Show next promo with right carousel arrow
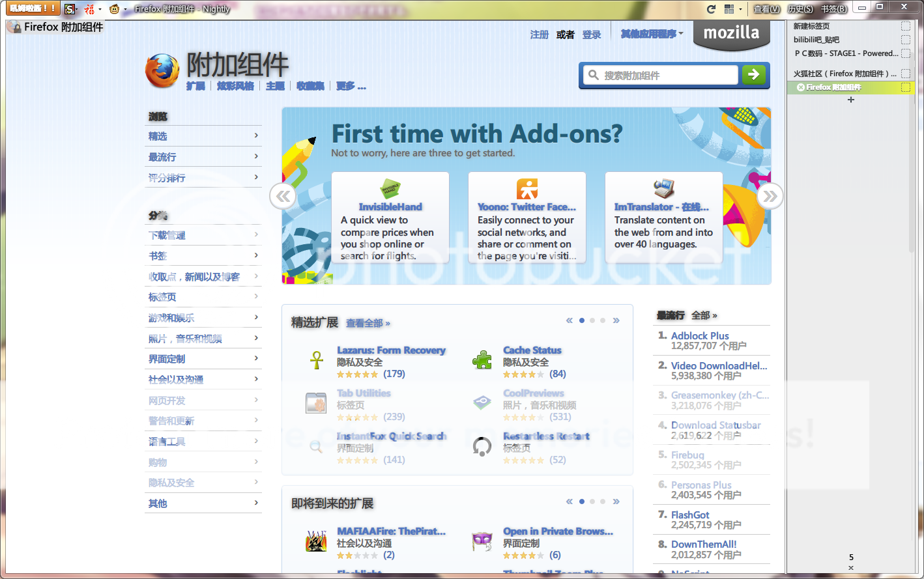 [x=770, y=196]
